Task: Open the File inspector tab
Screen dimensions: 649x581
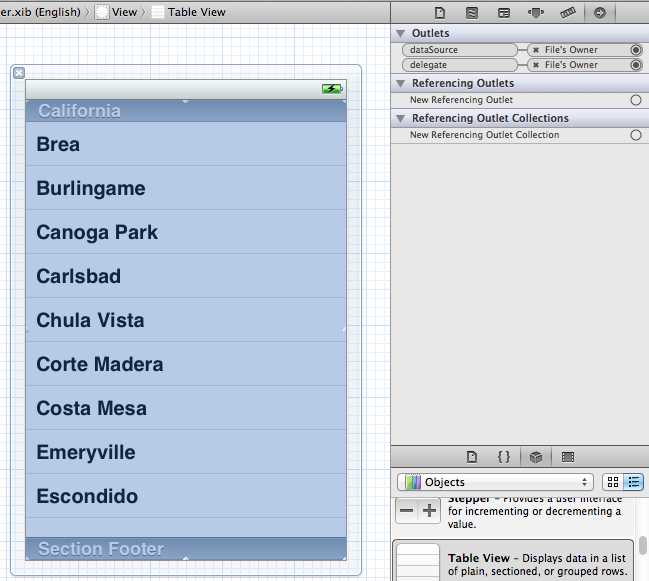Action: 440,13
